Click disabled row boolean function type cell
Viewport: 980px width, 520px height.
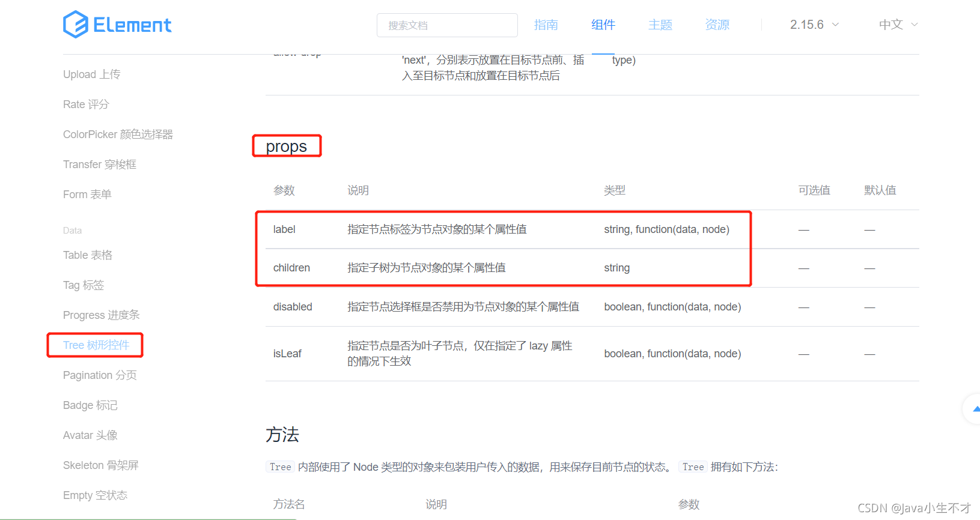(x=672, y=307)
